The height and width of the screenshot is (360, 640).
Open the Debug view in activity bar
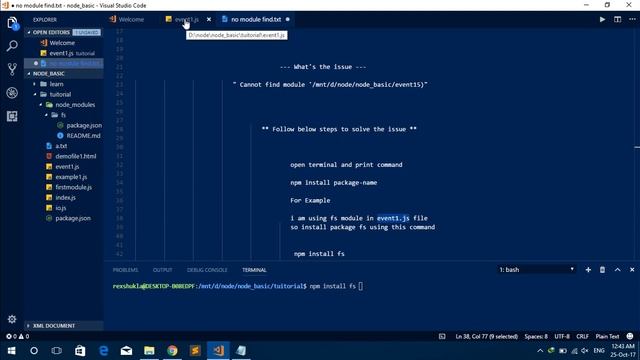(x=12, y=93)
